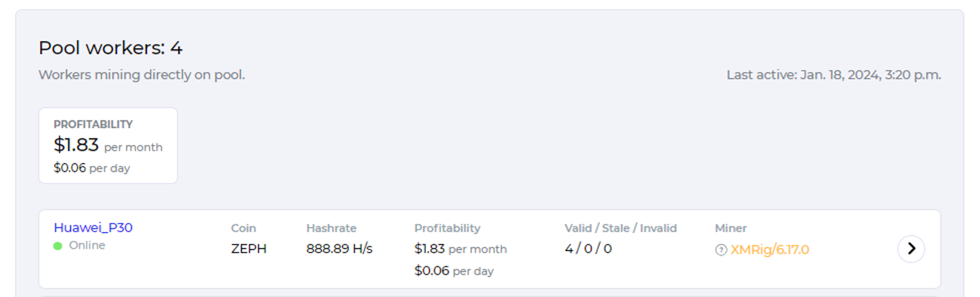The height and width of the screenshot is (297, 980).
Task: Click the XMRig/6.17.0 miner link
Action: pos(769,249)
